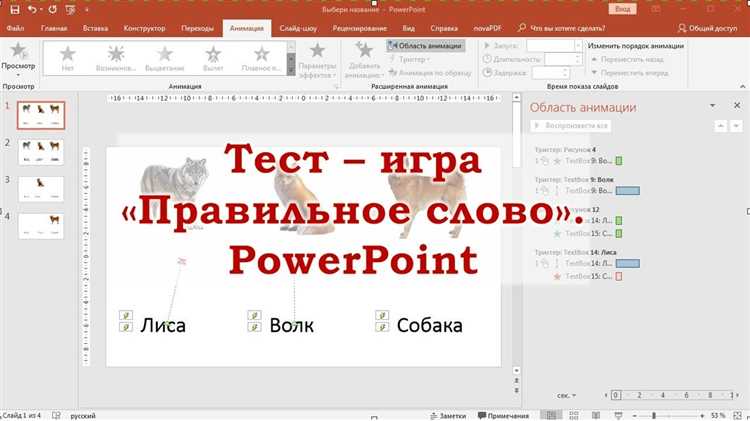Image resolution: width=750 pixels, height=421 pixels.
Task: Click the Волк text box on slide
Action: click(x=291, y=325)
